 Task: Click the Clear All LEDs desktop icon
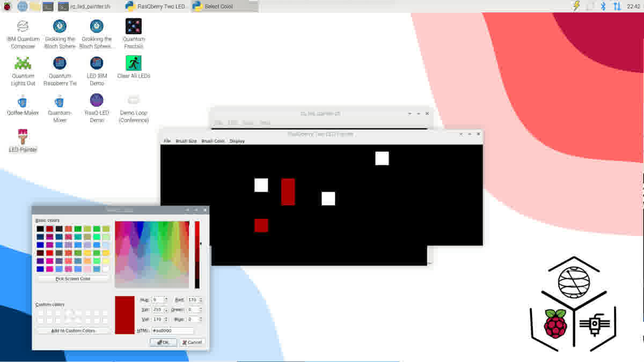tap(134, 68)
